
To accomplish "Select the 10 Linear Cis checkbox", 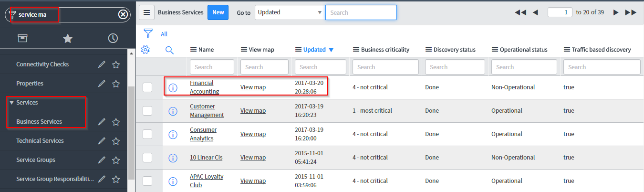I will point(147,158).
